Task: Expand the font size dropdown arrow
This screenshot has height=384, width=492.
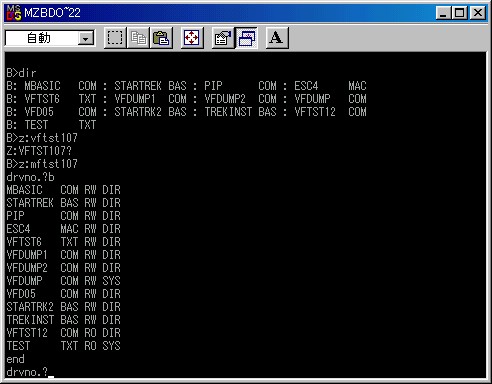Action: tap(86, 39)
